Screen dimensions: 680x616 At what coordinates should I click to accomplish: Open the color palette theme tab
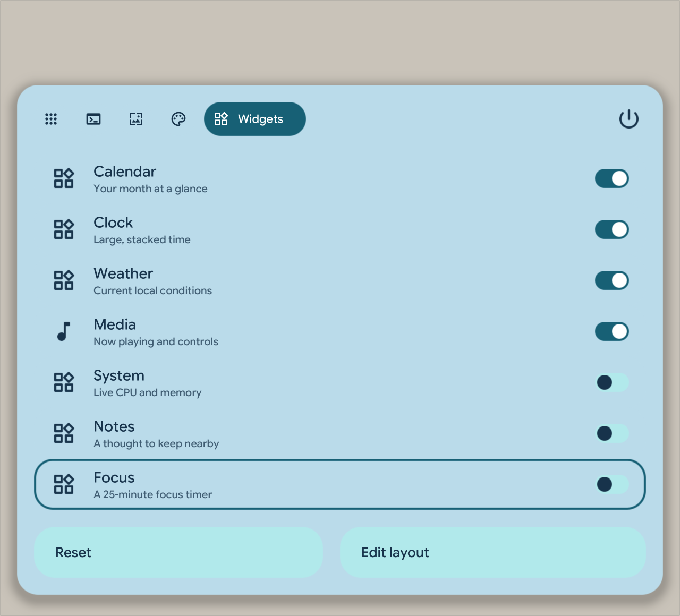(178, 119)
